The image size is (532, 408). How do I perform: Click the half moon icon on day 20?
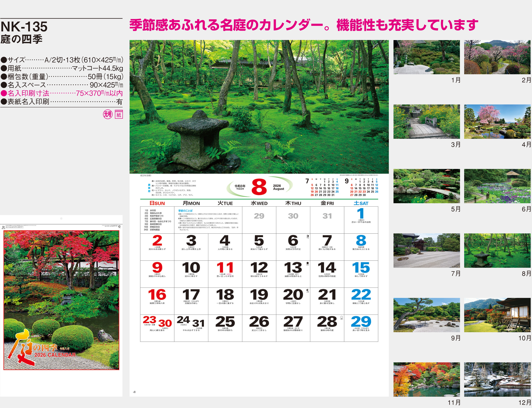307,290
